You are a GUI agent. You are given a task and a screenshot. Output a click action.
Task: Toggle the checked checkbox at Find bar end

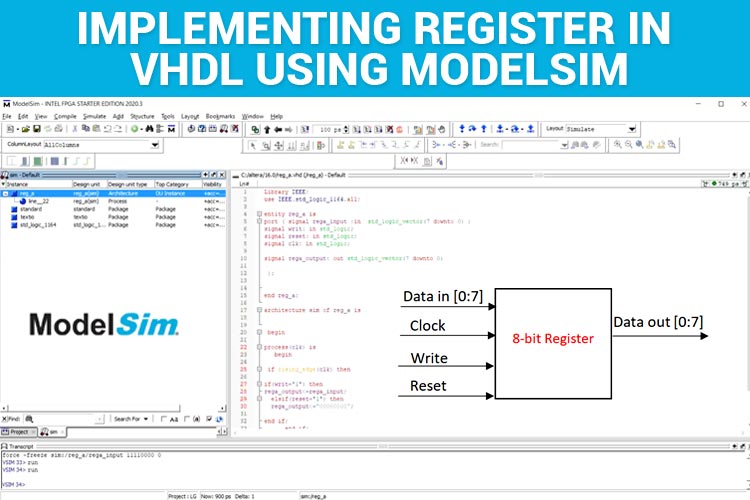coord(209,419)
